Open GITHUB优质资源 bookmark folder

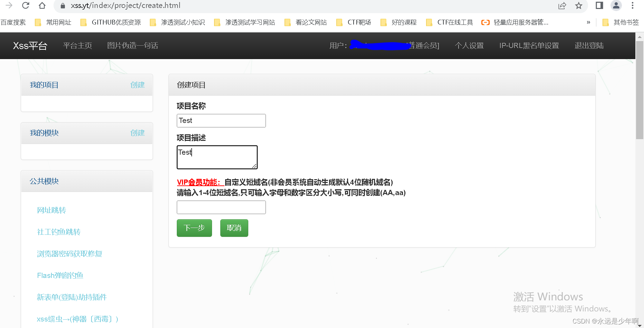point(111,22)
